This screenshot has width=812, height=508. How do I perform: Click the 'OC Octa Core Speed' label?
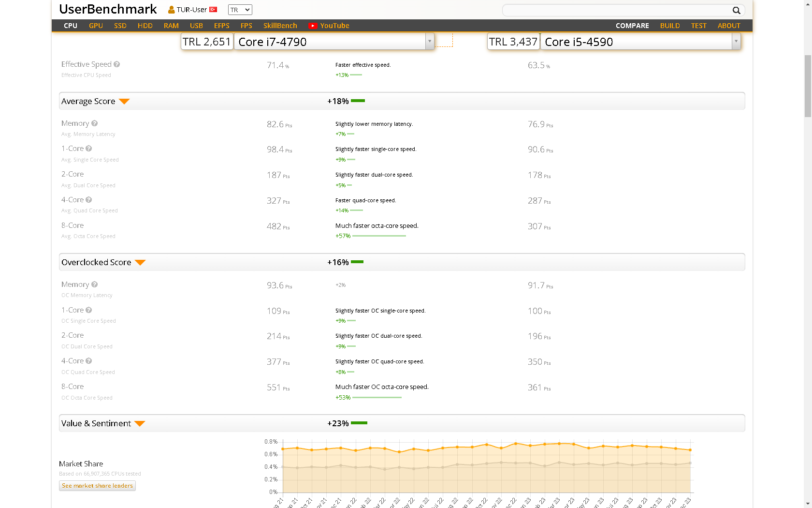[x=87, y=398]
